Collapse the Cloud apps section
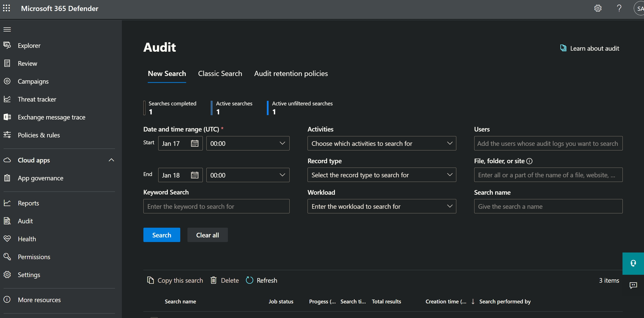 tap(111, 160)
